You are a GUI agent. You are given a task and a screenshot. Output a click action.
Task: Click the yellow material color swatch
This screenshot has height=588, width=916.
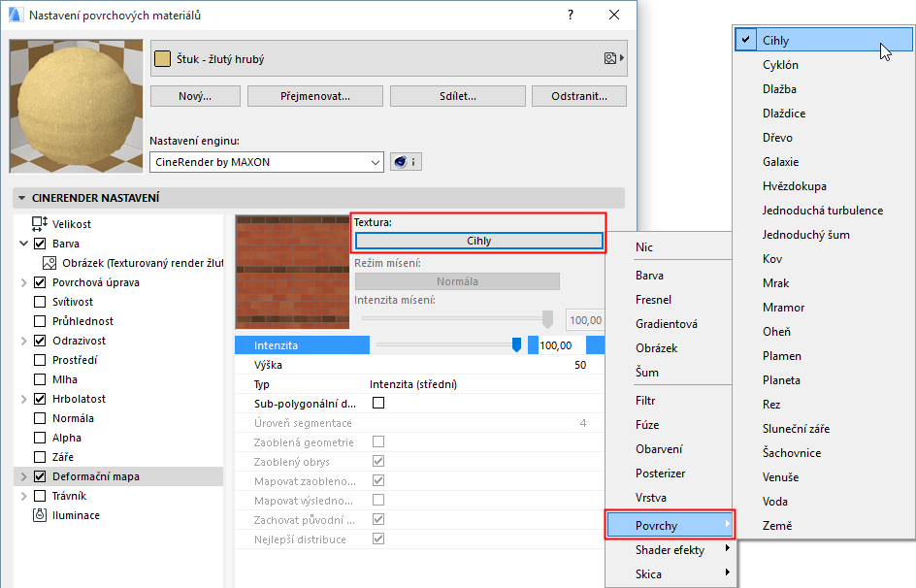coord(162,58)
